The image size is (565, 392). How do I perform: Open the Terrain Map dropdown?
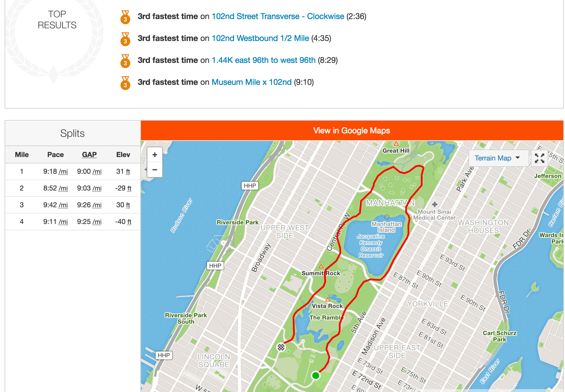click(497, 158)
